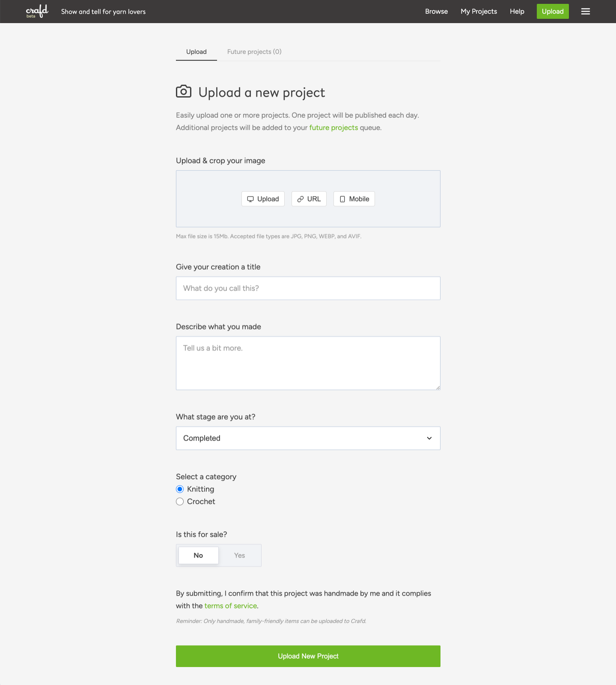Switch to the Future projects tab

pyautogui.click(x=254, y=52)
